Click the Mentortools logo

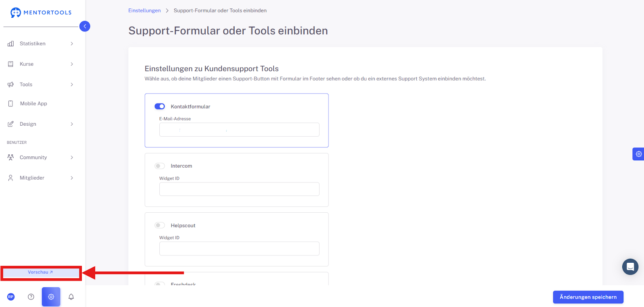pyautogui.click(x=41, y=12)
